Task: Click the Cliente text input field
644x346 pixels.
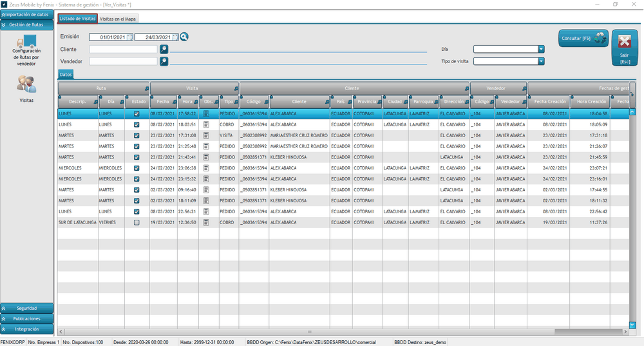Action: coord(123,50)
